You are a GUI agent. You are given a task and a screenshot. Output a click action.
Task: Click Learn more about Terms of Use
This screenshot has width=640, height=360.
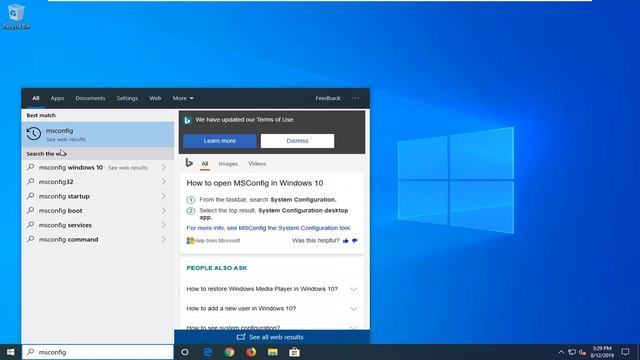[x=220, y=141]
